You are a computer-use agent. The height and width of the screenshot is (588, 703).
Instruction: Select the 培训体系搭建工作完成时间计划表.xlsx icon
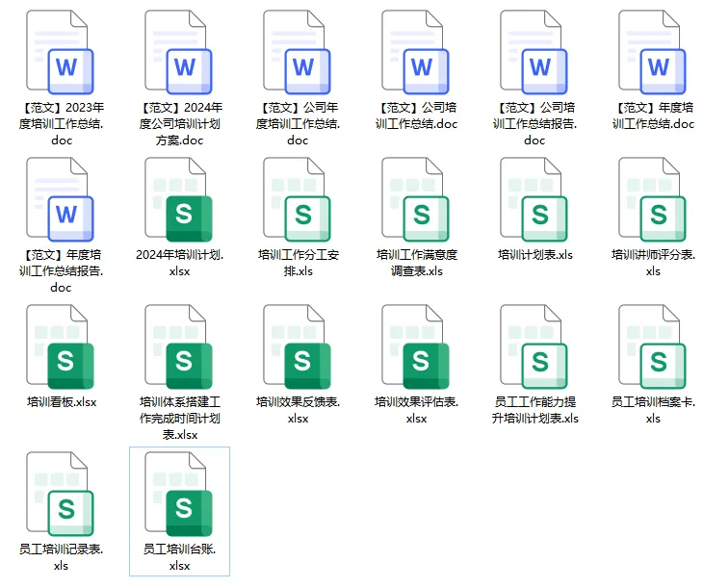(178, 346)
